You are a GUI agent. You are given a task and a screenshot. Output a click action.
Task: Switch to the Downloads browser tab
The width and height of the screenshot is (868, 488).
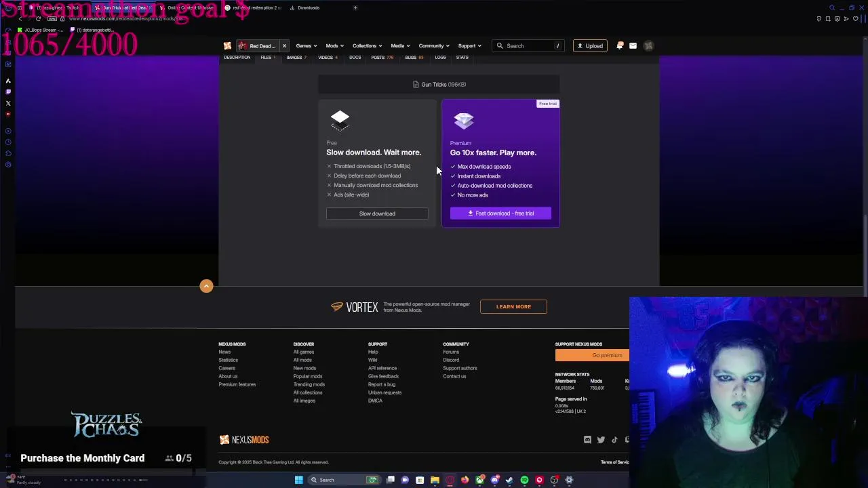point(304,7)
